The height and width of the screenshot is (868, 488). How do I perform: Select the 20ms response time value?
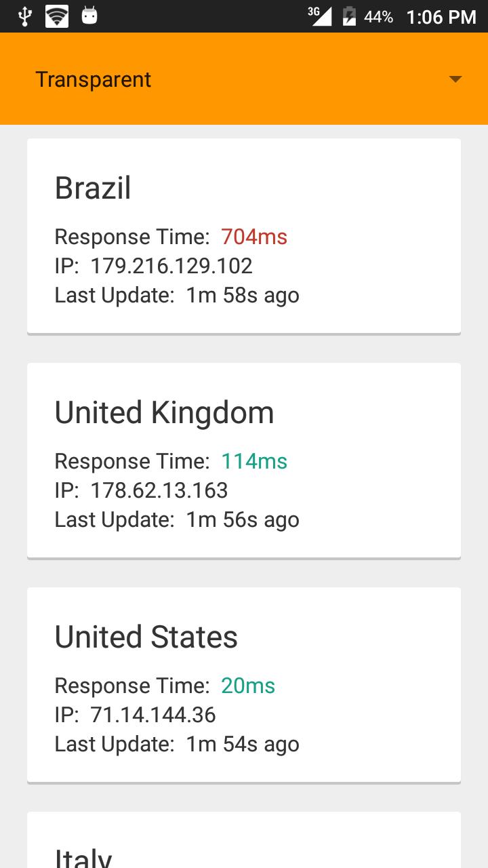(248, 686)
